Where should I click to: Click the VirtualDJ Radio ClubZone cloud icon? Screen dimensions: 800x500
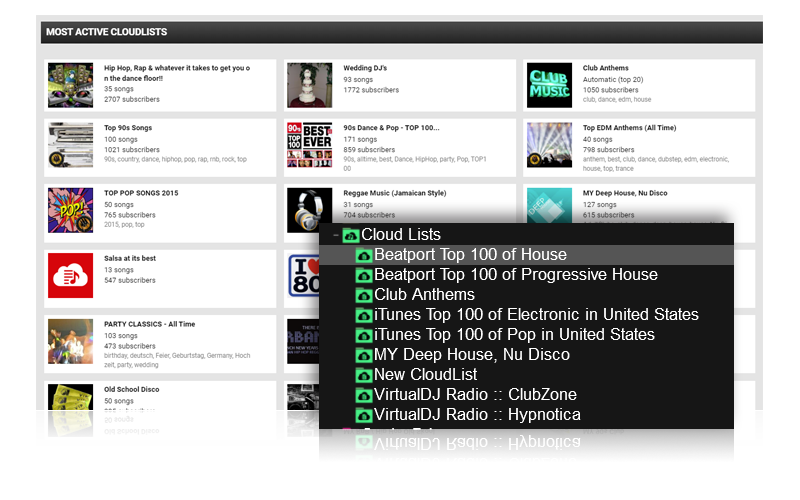click(364, 395)
